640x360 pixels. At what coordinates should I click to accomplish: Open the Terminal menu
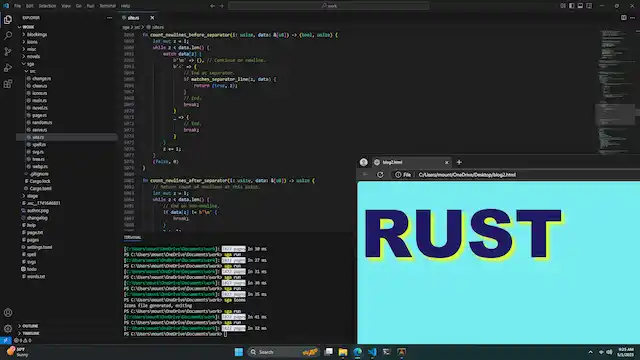pos(107,6)
